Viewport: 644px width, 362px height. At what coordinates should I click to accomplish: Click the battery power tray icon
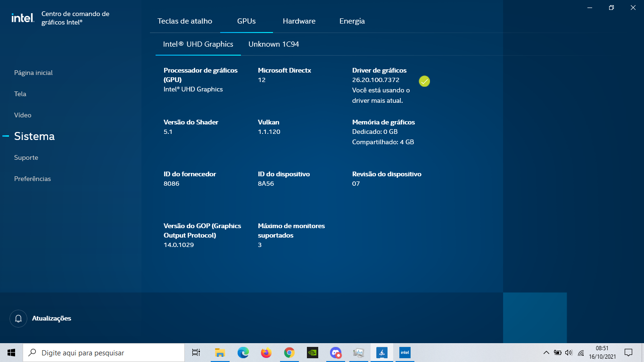[x=557, y=353]
